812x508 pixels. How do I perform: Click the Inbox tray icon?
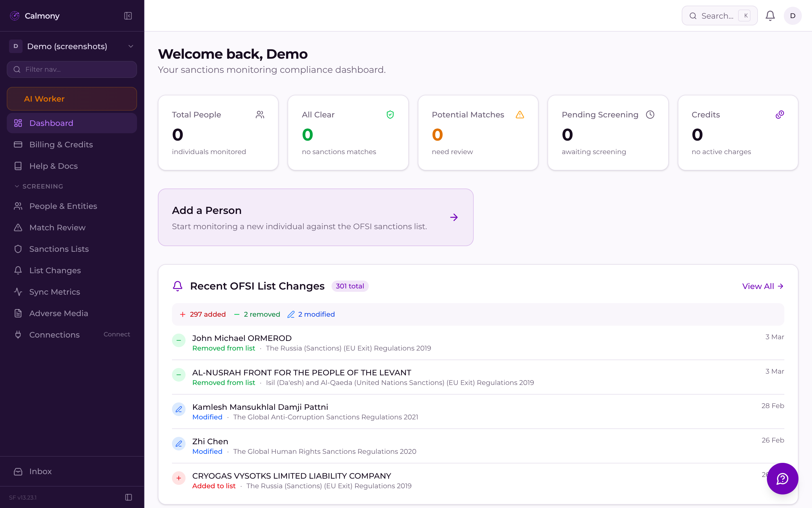[18, 472]
